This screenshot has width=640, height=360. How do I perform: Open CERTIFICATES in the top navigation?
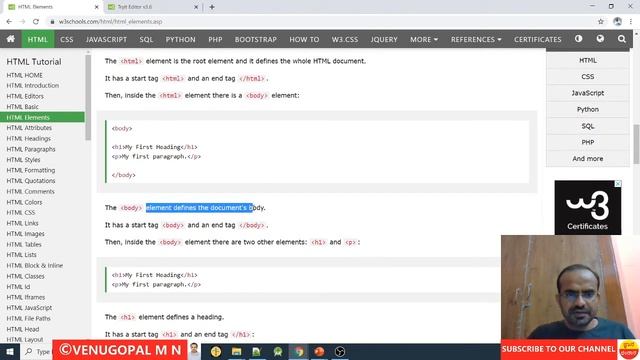pyautogui.click(x=538, y=40)
